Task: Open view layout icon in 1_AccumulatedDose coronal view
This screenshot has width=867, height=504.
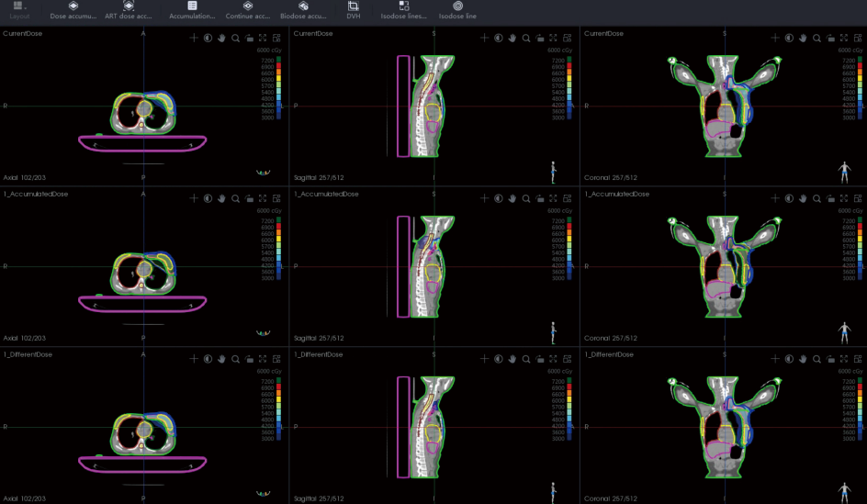Action: click(x=858, y=198)
